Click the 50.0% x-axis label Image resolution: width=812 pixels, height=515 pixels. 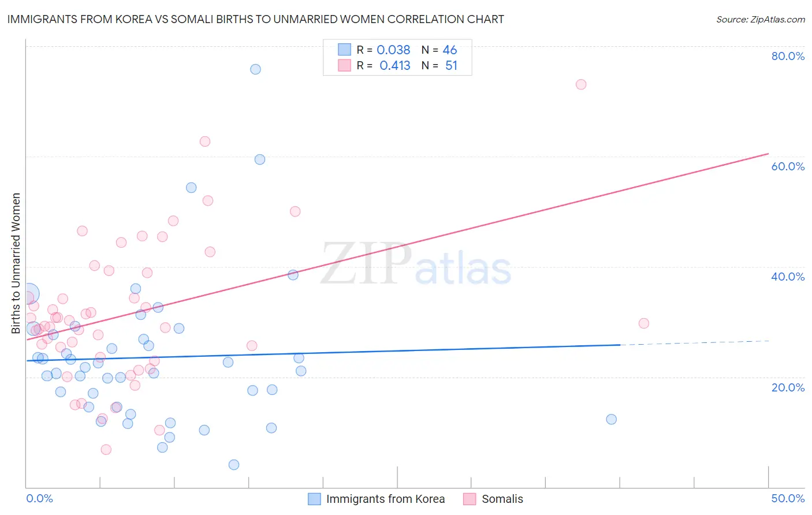pos(788,498)
